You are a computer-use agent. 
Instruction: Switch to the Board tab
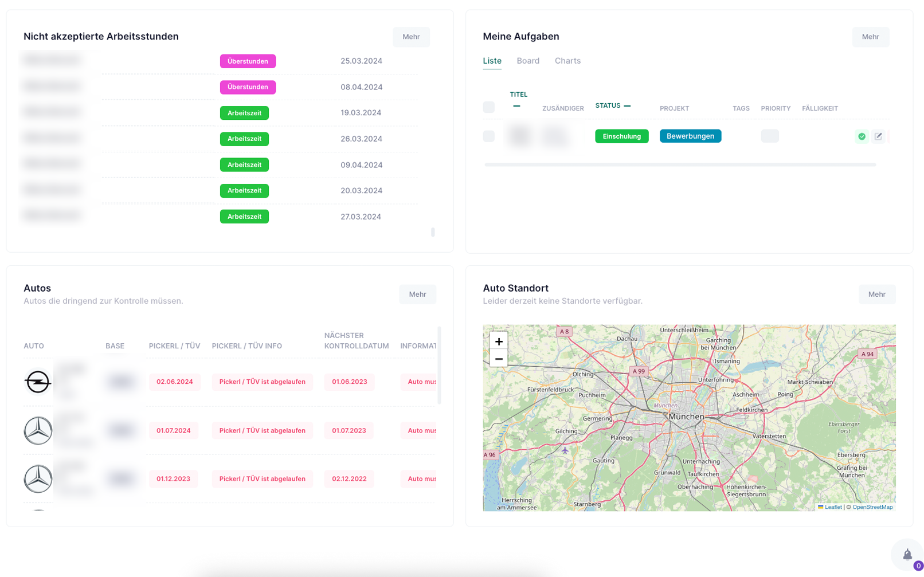[527, 61]
